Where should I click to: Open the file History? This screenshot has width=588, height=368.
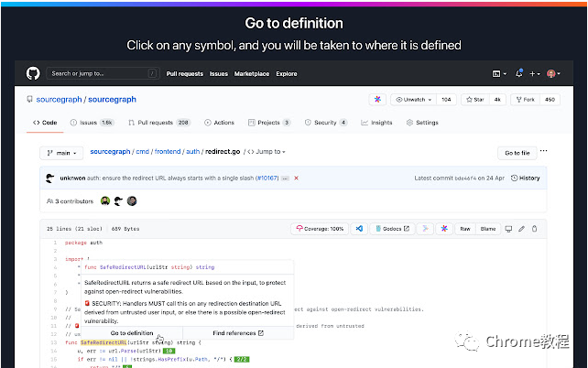526,178
